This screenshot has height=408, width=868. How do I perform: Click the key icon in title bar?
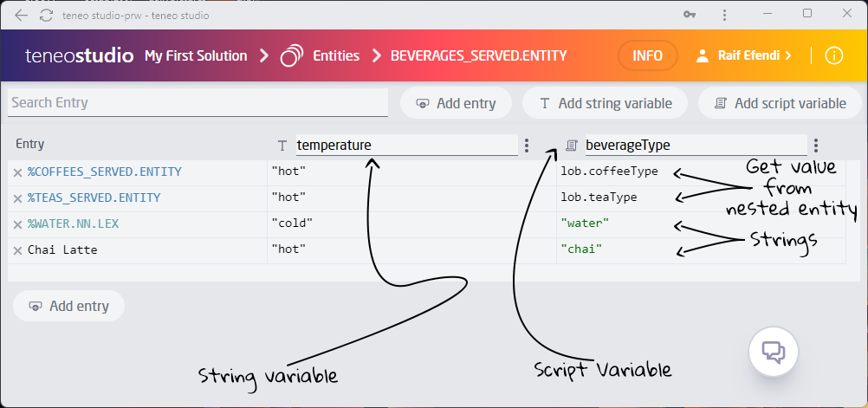[x=690, y=15]
